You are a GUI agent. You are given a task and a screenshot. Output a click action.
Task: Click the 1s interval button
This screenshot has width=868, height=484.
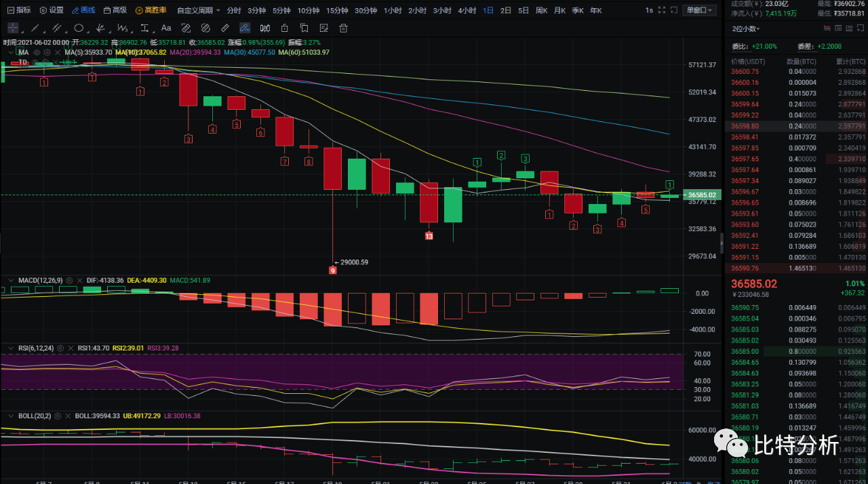coord(649,10)
